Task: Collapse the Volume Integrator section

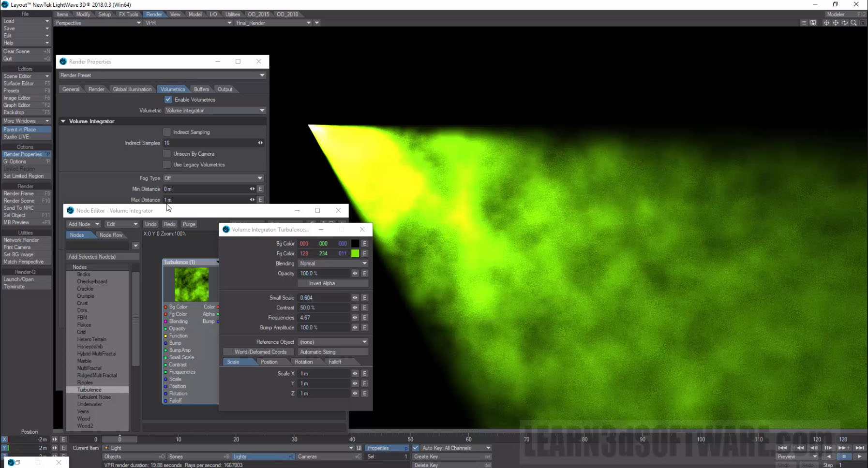Action: (x=63, y=121)
